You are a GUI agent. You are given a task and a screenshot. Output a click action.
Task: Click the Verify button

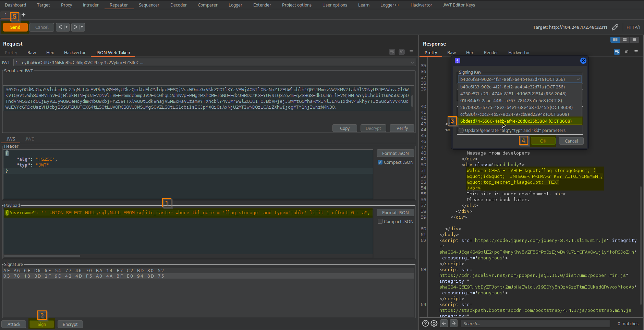pos(402,128)
